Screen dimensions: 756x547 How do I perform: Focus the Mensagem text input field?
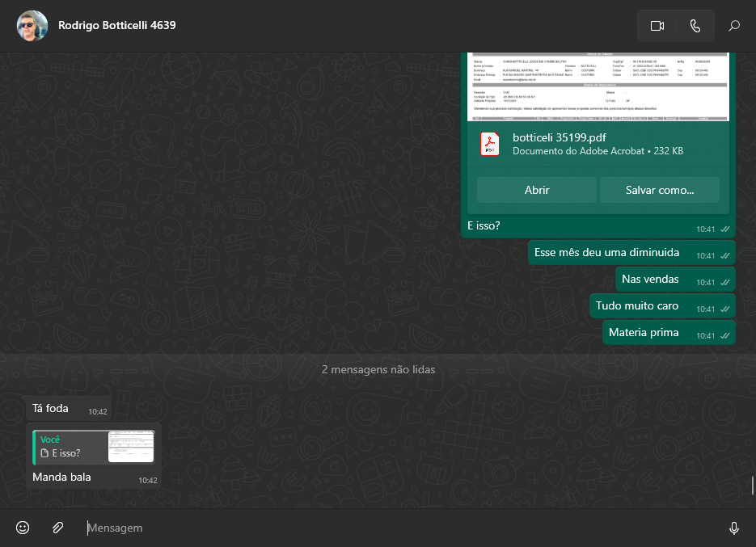[388, 528]
